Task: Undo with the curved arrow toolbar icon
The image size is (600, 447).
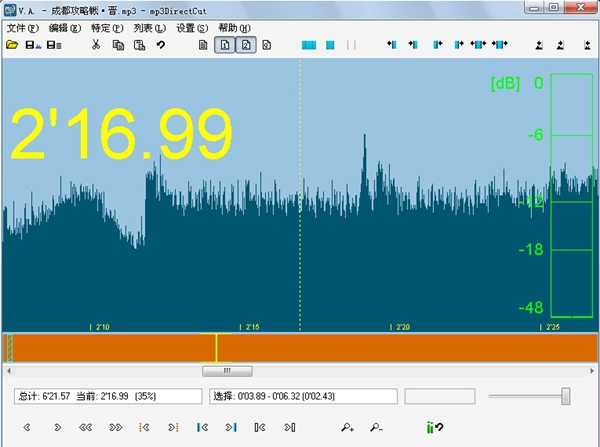Action: 161,45
